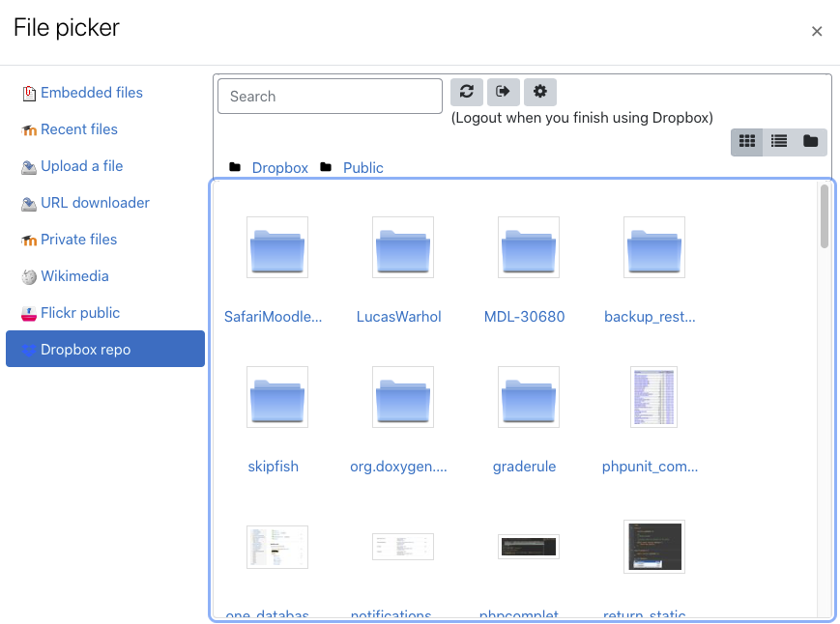This screenshot has height=624, width=840.
Task: Open repository settings gear icon
Action: click(540, 92)
